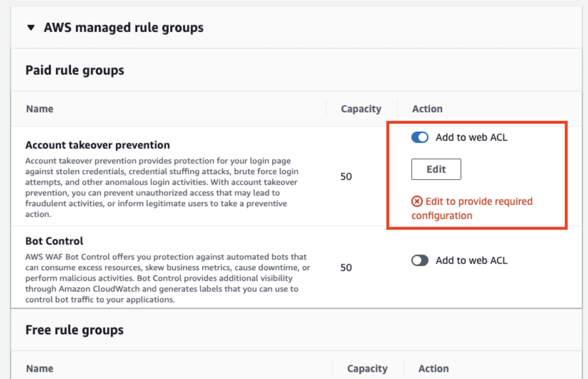The width and height of the screenshot is (588, 379).
Task: Select the 'Bot Control' rule name
Action: (x=54, y=241)
